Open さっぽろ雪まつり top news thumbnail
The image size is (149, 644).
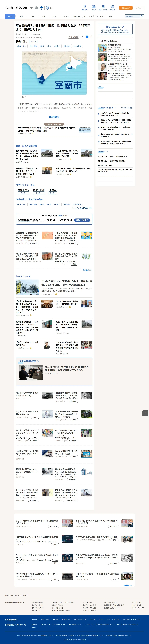pyautogui.click(x=27, y=287)
